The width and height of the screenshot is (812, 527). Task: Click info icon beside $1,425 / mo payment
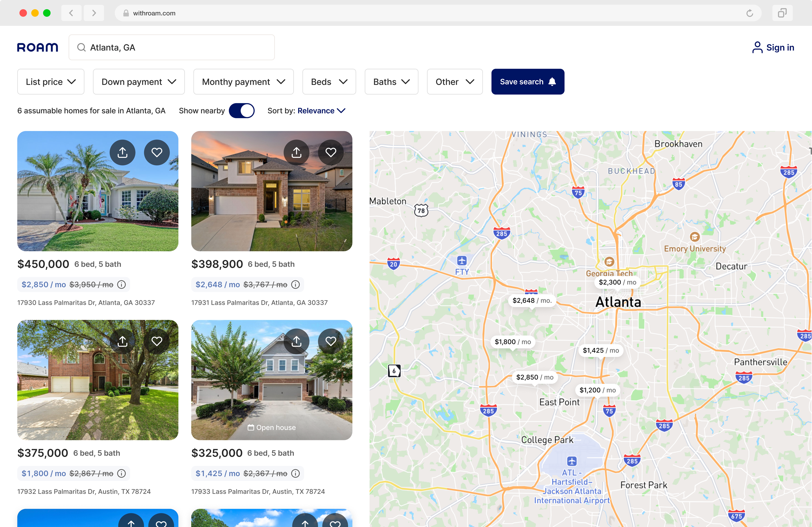pos(296,473)
